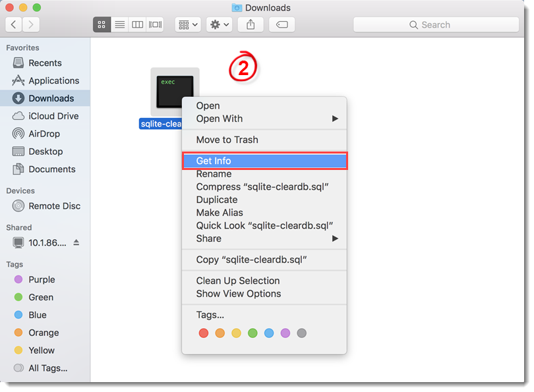The width and height of the screenshot is (534, 392).
Task: Switch to column view in toolbar
Action: [x=137, y=24]
